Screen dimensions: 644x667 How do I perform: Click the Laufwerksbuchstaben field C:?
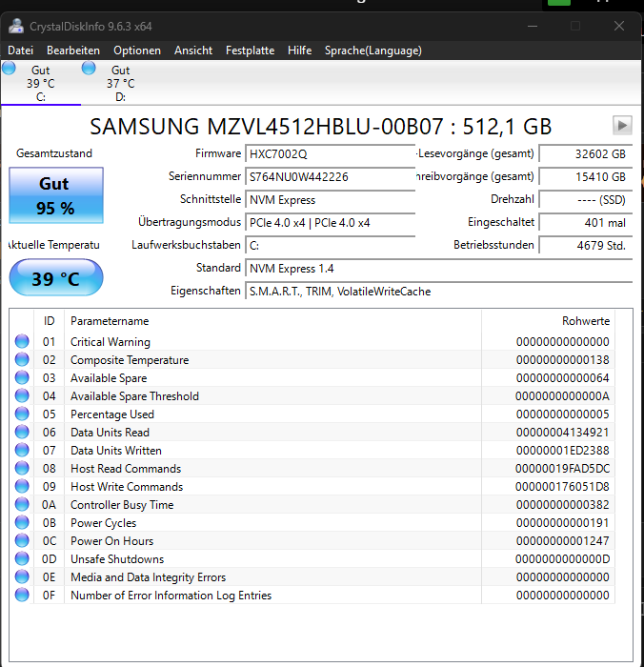[x=330, y=246]
